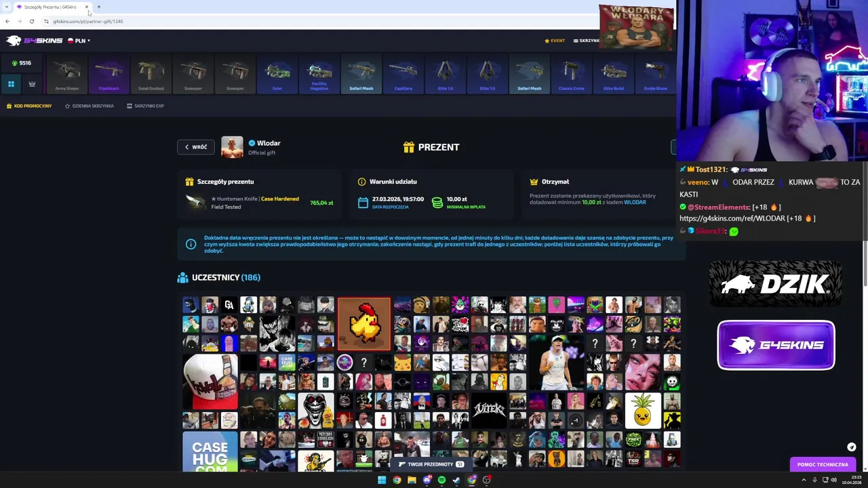This screenshot has height=488, width=868.
Task: Click the gift icon beside PREZENT
Action: click(x=409, y=147)
